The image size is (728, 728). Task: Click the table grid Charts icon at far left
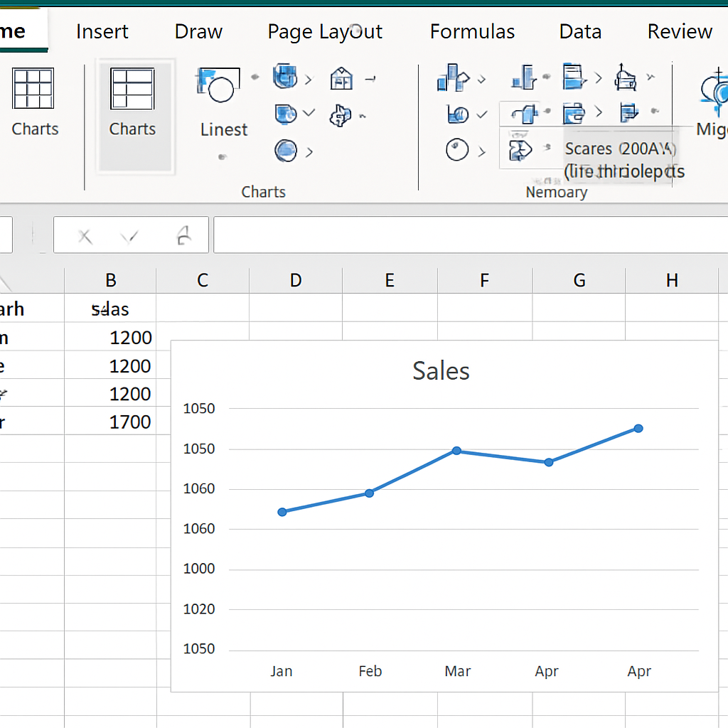(x=33, y=88)
